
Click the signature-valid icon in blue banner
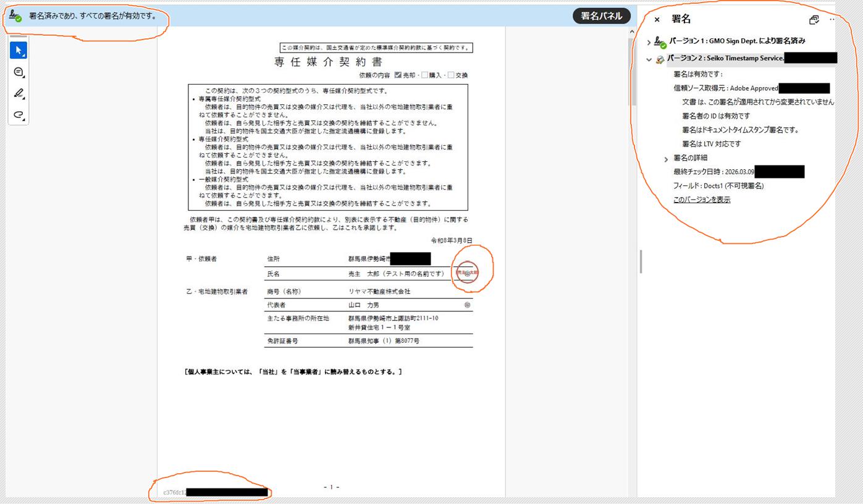coord(15,16)
